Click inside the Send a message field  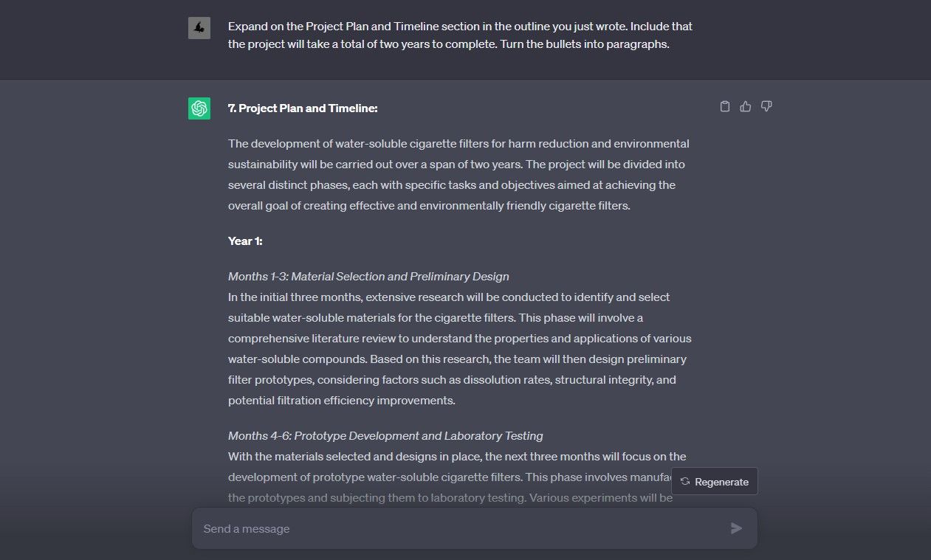[x=443, y=528]
